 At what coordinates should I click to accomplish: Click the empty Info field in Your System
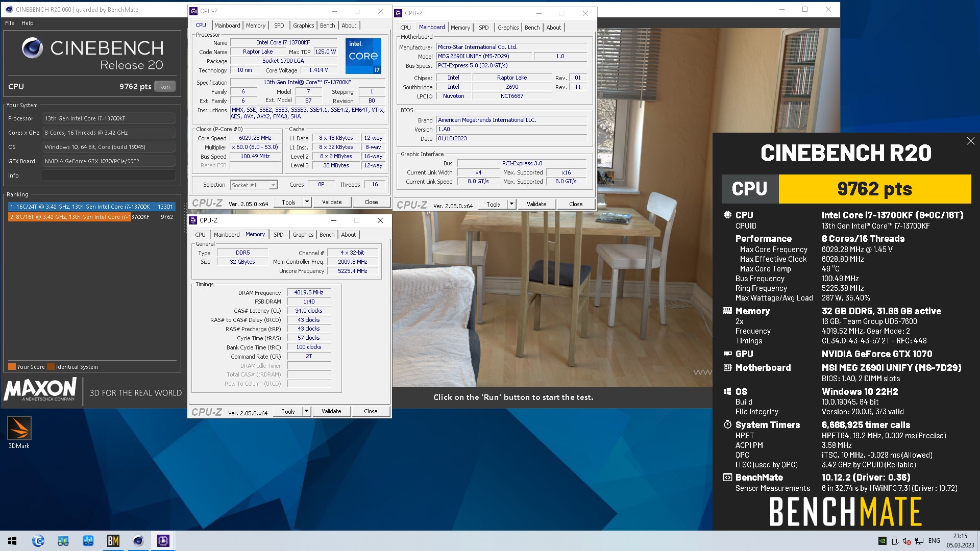point(109,176)
